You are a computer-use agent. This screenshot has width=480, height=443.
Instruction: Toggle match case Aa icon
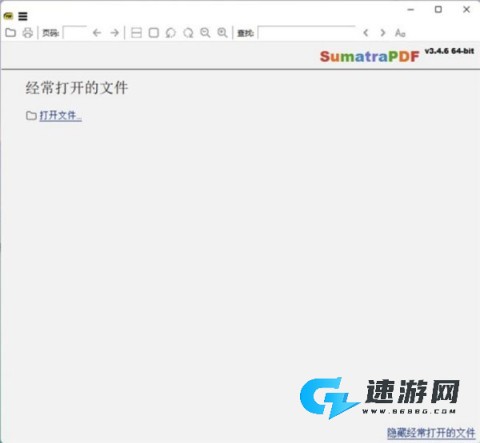(x=400, y=33)
